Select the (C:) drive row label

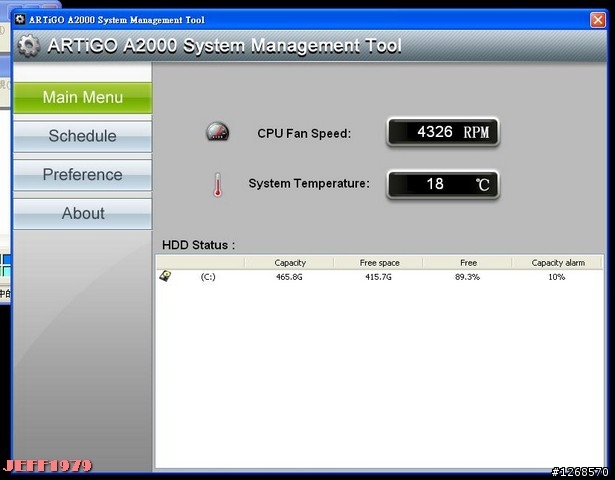coord(208,277)
